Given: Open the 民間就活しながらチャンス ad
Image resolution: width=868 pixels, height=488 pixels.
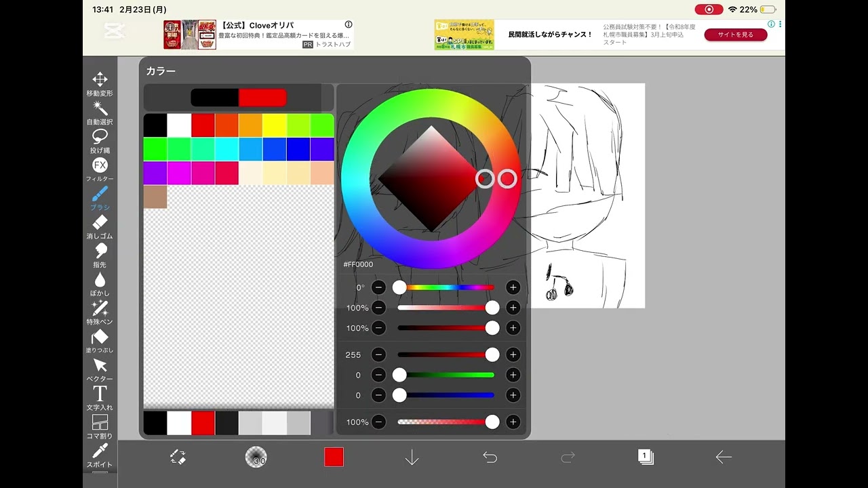Looking at the screenshot, I should [550, 35].
